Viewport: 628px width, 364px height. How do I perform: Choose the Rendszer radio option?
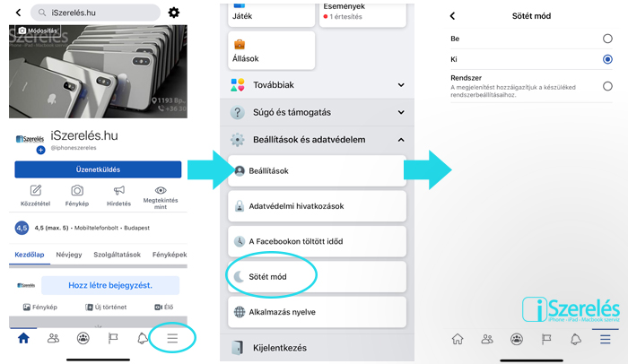pos(607,86)
